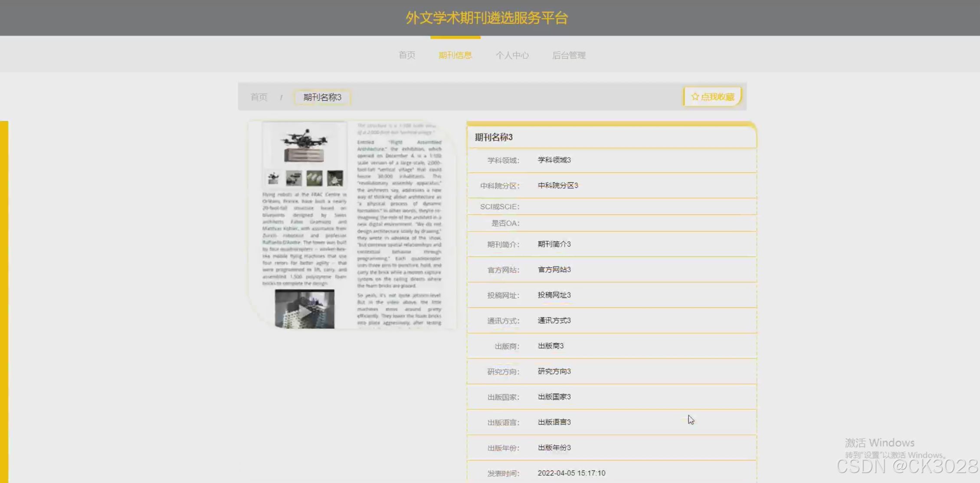The height and width of the screenshot is (483, 980).
Task: Click the platform title 外文学术期刊遴选服务平台
Action: pos(487,18)
